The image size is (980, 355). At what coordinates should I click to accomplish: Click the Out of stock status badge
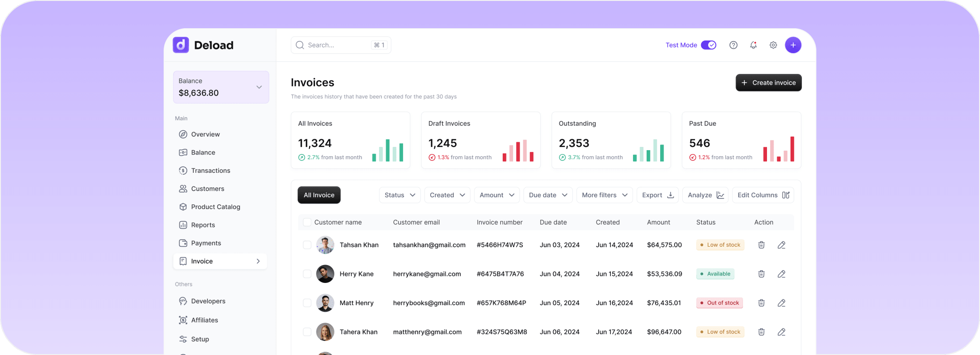[719, 303]
